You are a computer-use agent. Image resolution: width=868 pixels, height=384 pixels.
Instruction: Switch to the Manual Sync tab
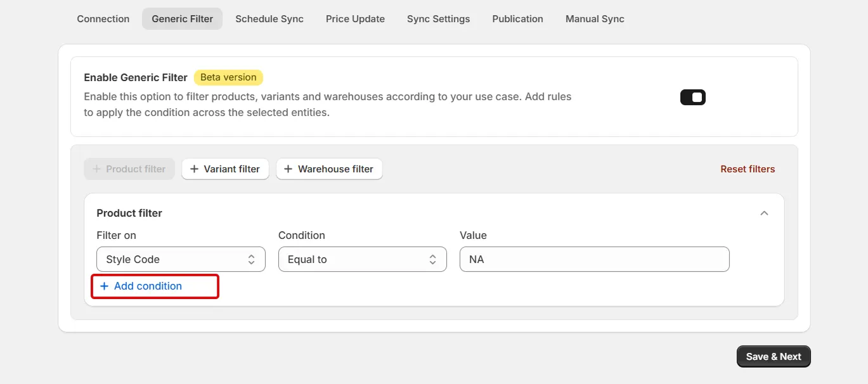pos(595,19)
